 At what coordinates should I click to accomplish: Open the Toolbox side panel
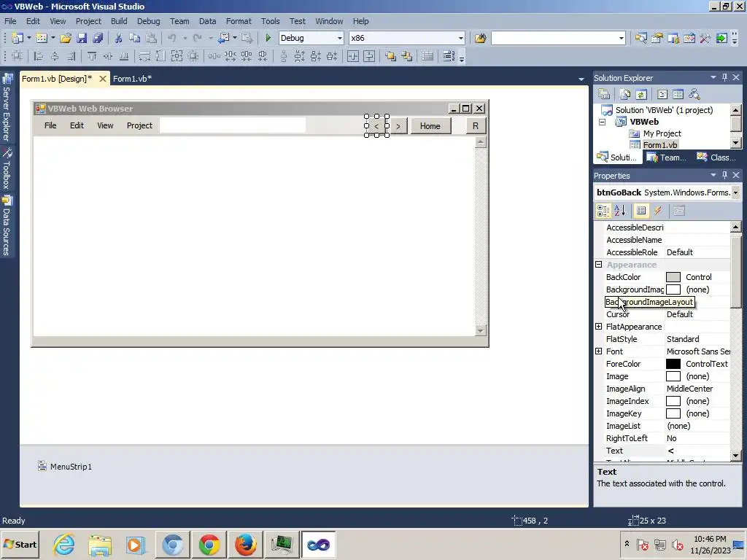coord(7,168)
